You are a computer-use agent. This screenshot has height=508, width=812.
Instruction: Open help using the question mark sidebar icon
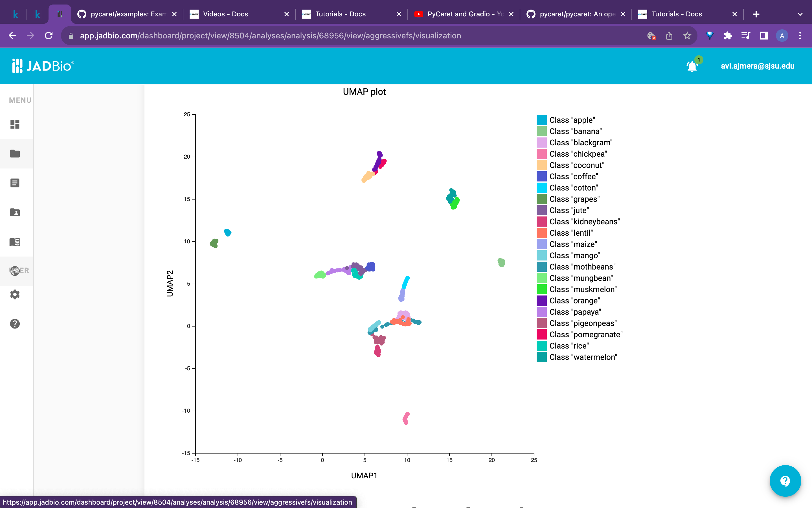click(x=15, y=323)
